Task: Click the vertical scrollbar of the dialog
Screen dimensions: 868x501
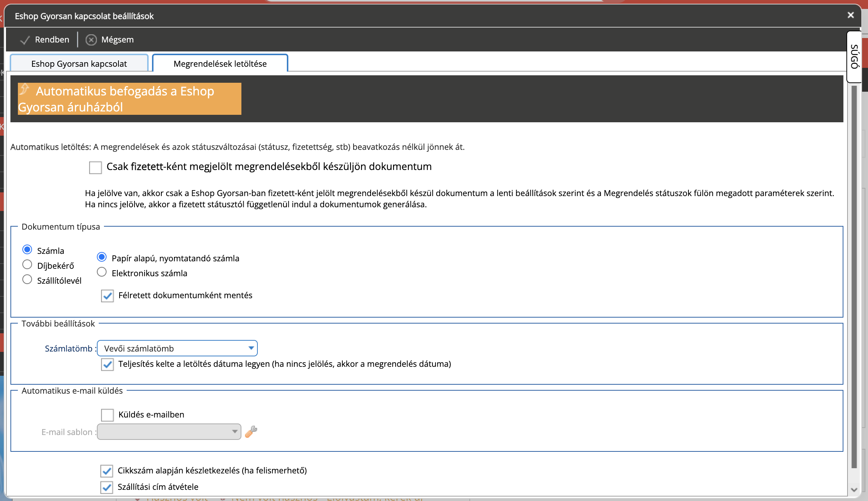Action: click(x=854, y=277)
